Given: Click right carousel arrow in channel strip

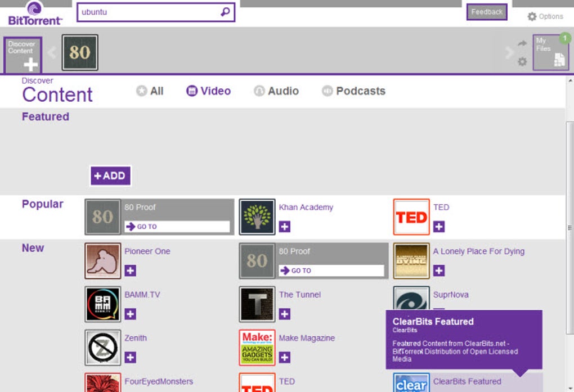Looking at the screenshot, I should click(x=509, y=53).
